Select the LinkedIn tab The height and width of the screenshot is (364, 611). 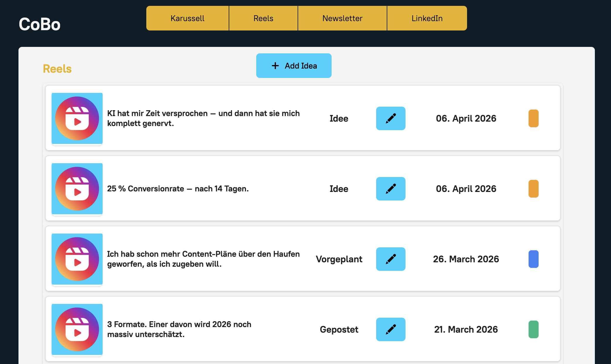tap(427, 18)
